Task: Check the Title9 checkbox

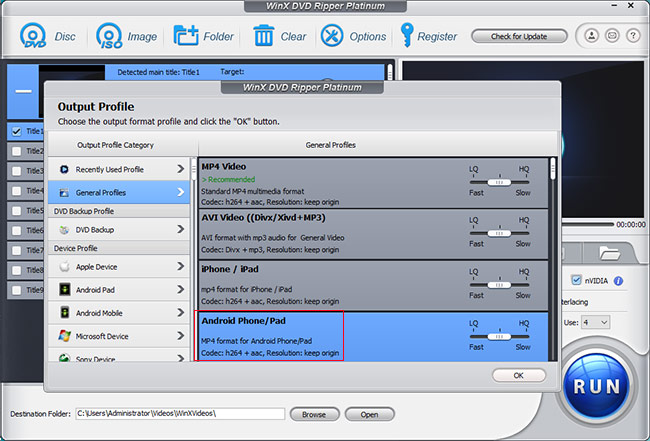Action: (x=17, y=290)
